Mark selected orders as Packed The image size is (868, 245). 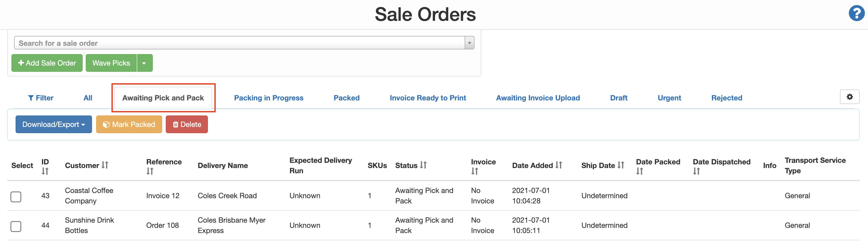(129, 124)
